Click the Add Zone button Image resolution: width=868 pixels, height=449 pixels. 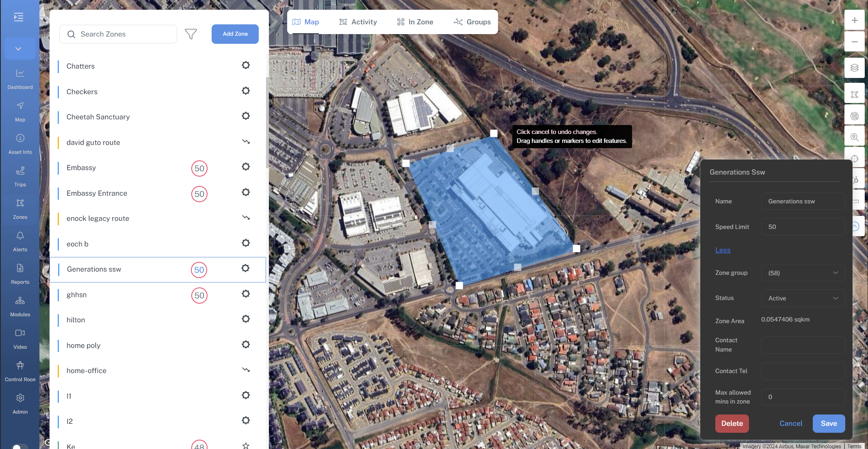click(235, 34)
